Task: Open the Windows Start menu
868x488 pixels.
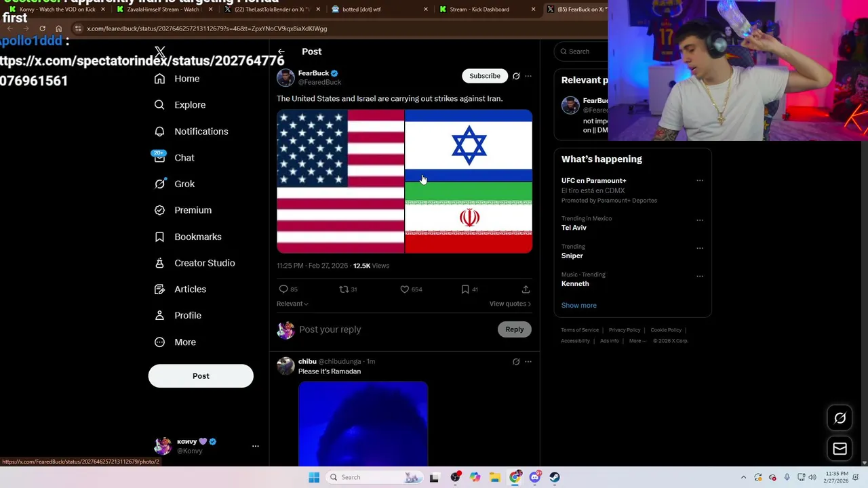Action: [x=314, y=477]
